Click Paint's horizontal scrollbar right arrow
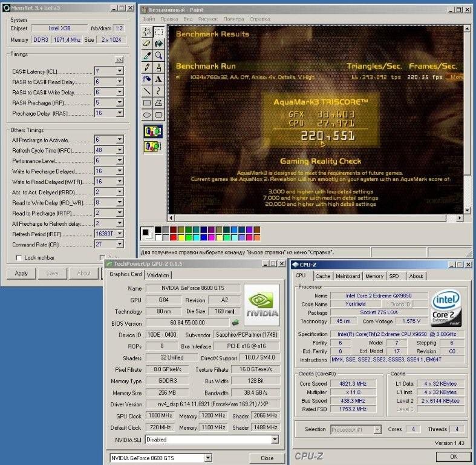This screenshot has height=465, width=476. click(460, 217)
